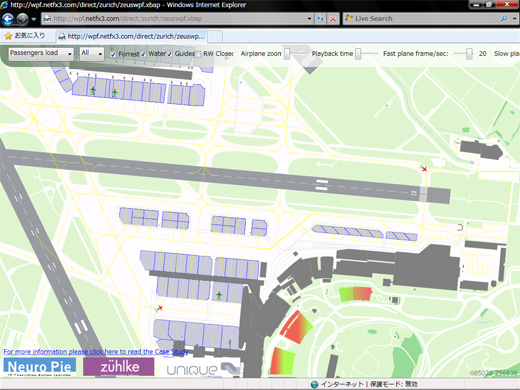Screen dimensions: 520x390
Task: Click the Neuro Pie logo
Action: [40, 367]
